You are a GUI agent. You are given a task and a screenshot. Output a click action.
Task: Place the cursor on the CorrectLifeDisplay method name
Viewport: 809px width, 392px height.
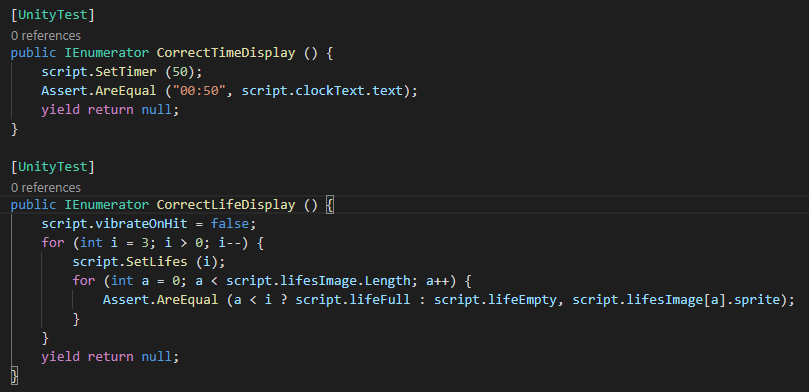(x=226, y=205)
